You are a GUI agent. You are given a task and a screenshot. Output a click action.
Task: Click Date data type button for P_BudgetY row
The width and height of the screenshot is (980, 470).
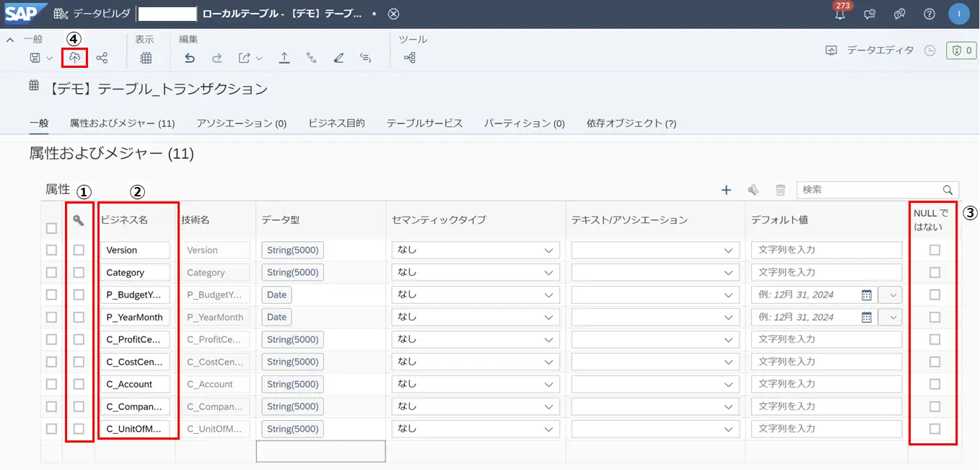(x=276, y=295)
